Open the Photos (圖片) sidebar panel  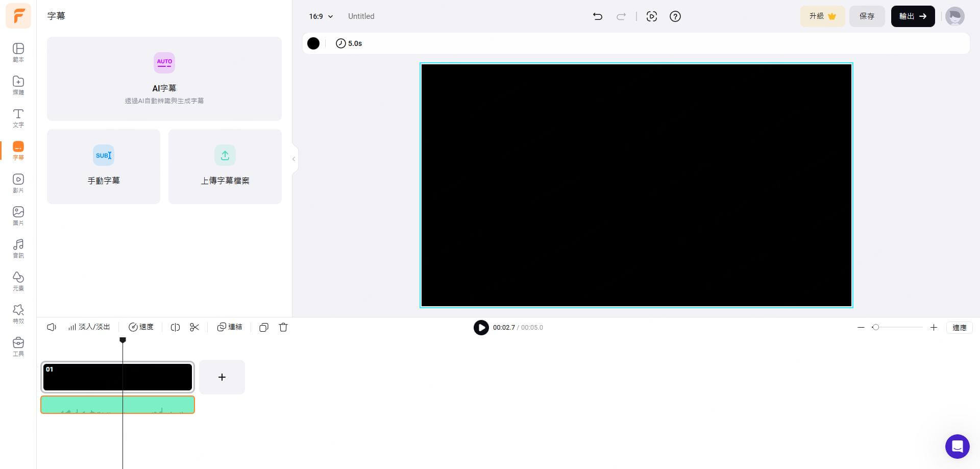[18, 216]
